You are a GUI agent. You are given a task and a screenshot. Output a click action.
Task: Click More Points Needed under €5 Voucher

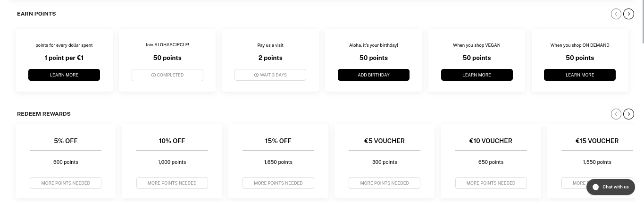click(x=385, y=183)
